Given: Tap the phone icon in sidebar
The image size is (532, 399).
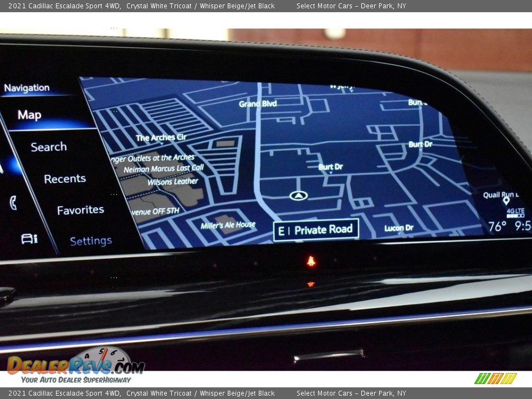Looking at the screenshot, I should (13, 203).
